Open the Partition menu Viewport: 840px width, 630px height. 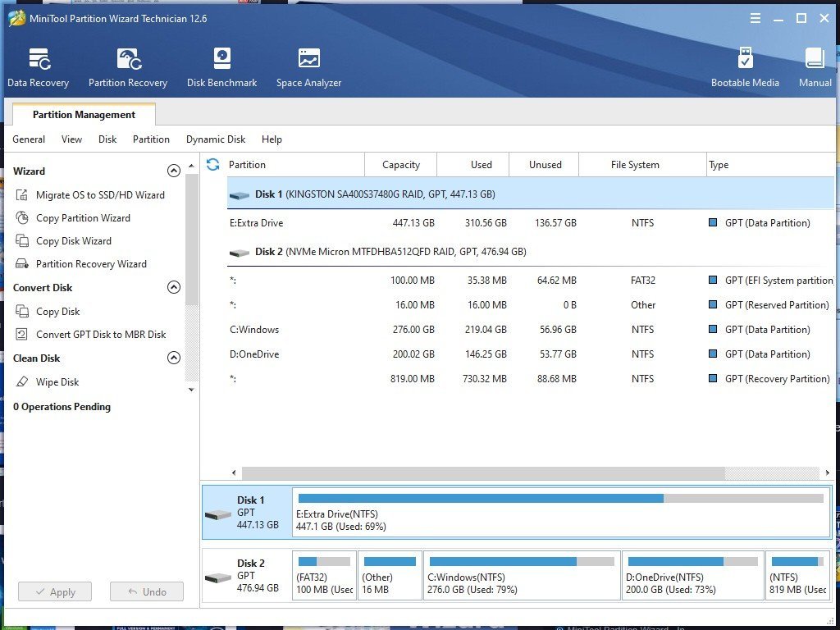[x=151, y=139]
